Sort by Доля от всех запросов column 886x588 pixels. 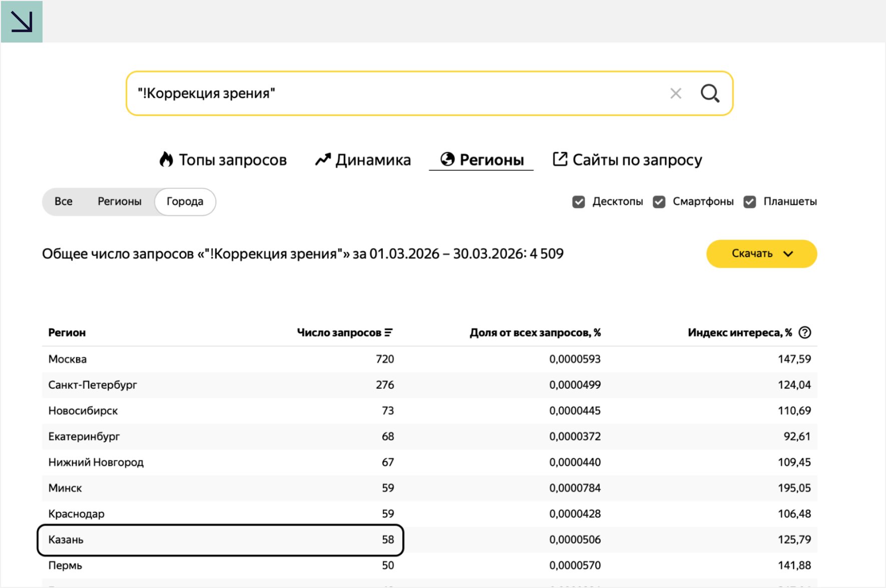click(x=535, y=333)
